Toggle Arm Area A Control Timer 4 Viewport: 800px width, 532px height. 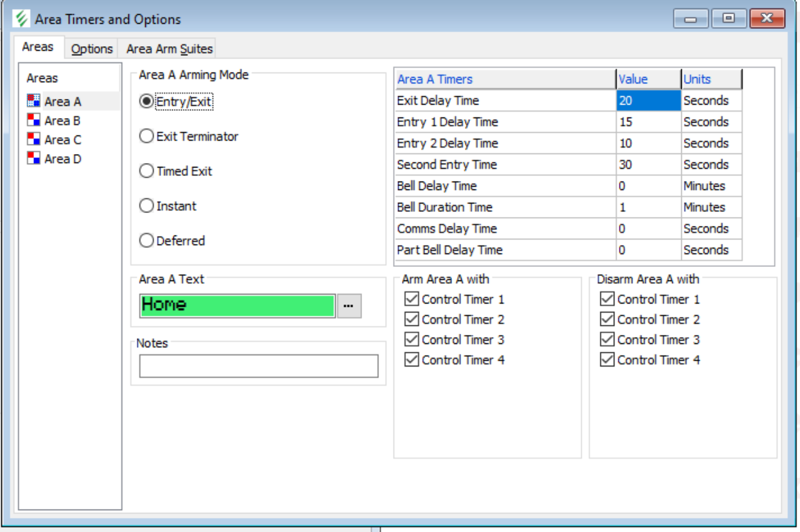(412, 360)
